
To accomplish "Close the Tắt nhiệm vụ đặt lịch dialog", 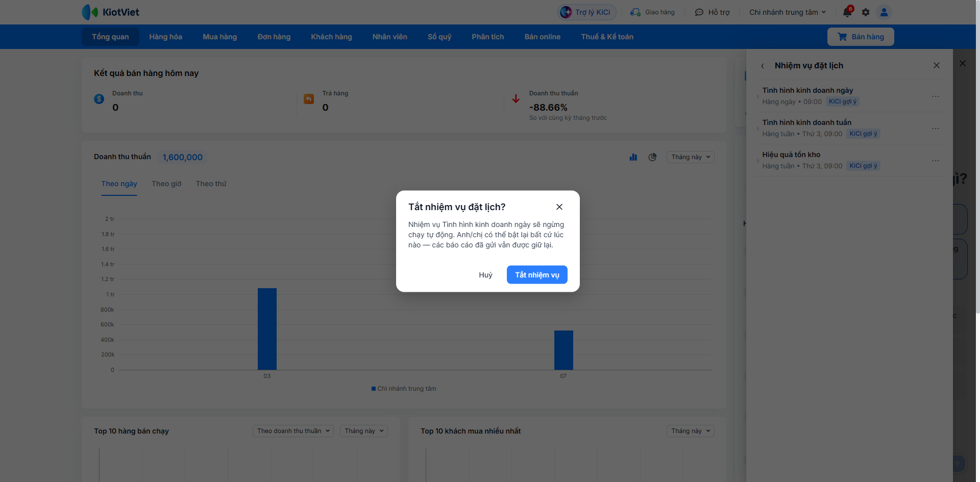I will (559, 207).
